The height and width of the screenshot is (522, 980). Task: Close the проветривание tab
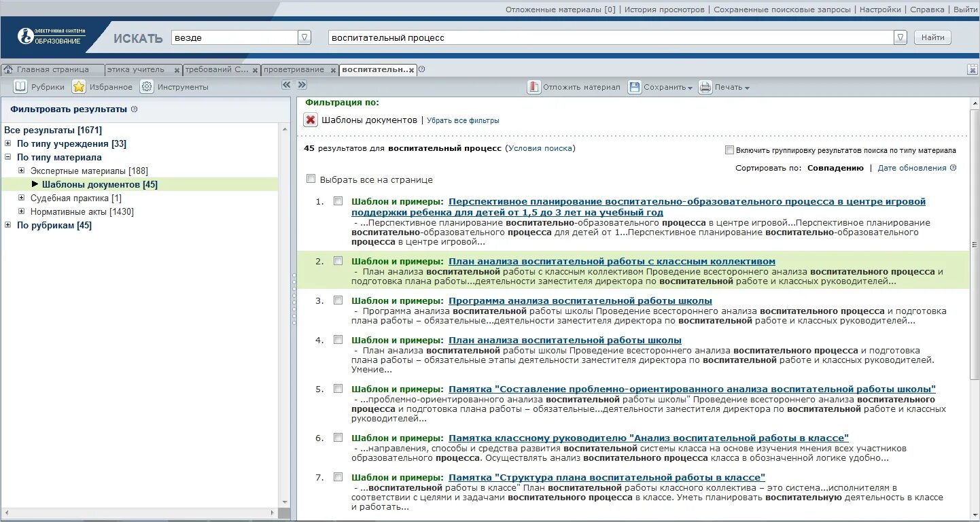pyautogui.click(x=333, y=70)
